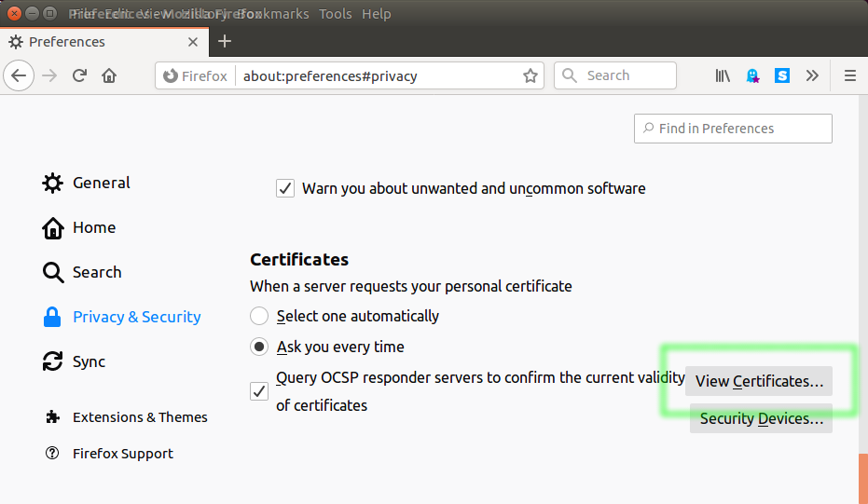Click the Find in Preferences field
Viewport: 868px width, 504px height.
click(733, 129)
